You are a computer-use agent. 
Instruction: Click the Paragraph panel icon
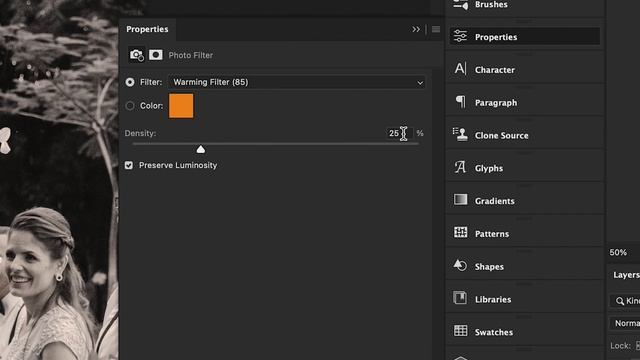tap(460, 102)
